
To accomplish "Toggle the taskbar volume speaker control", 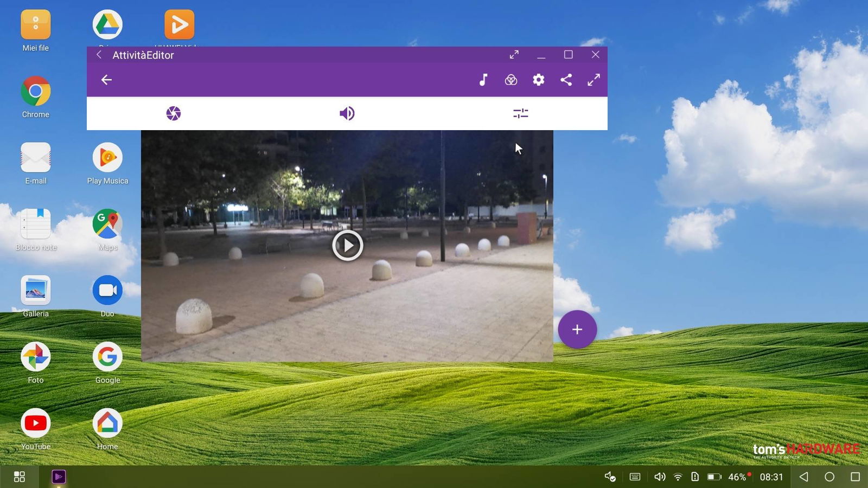I will pos(659,477).
